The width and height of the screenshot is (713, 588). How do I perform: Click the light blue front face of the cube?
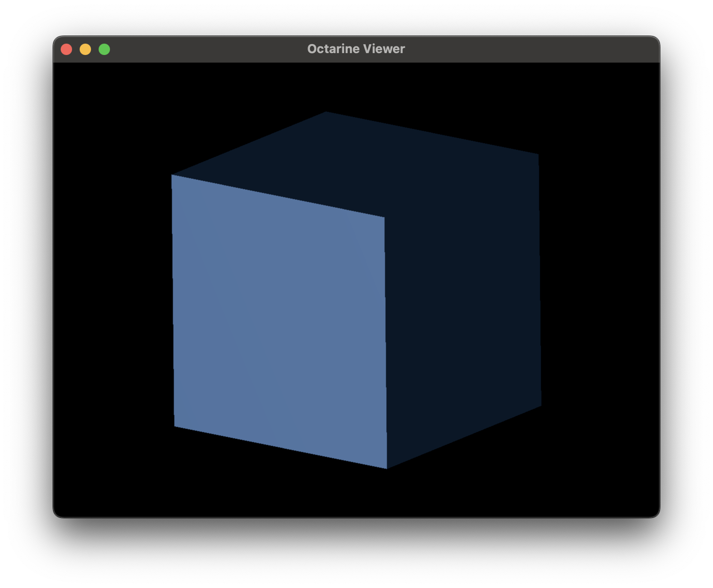[x=279, y=322]
